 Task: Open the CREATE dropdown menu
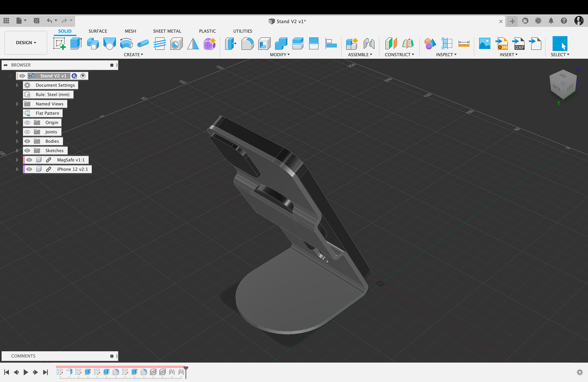click(134, 55)
